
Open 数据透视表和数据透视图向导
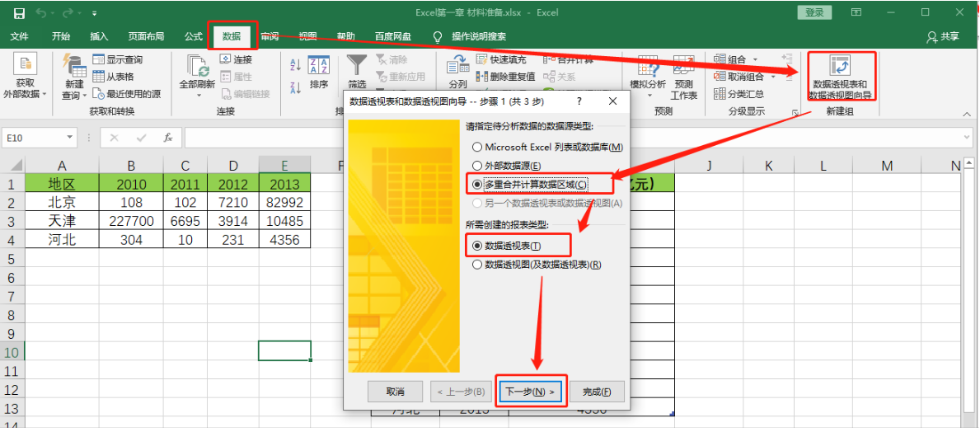point(839,77)
